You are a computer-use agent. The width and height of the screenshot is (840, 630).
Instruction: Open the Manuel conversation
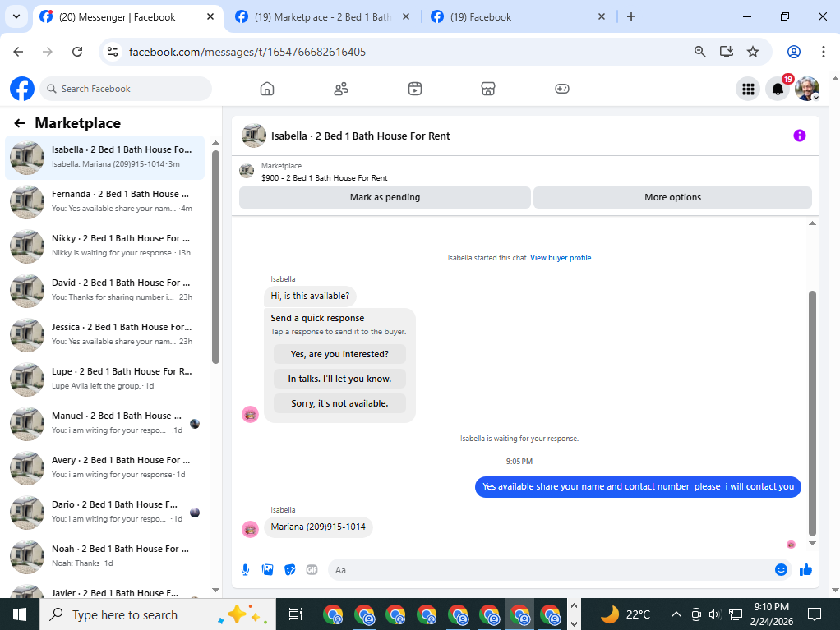coord(105,424)
